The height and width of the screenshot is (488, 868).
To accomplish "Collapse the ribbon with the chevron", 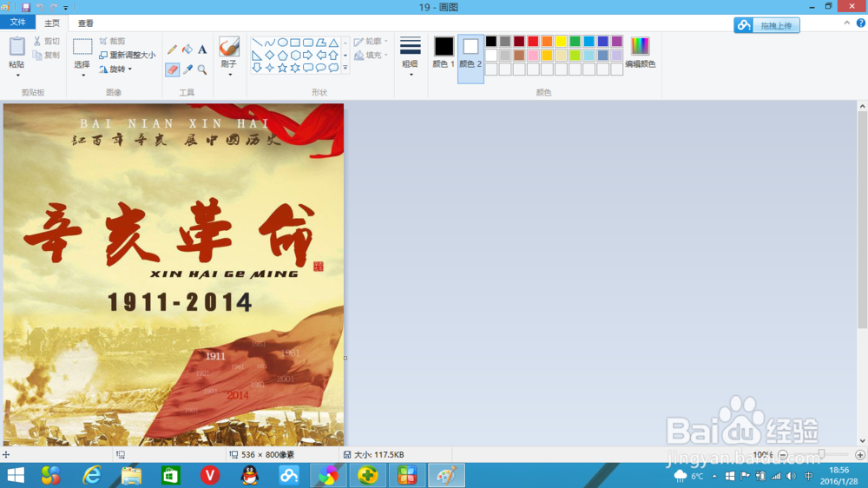I will click(847, 23).
